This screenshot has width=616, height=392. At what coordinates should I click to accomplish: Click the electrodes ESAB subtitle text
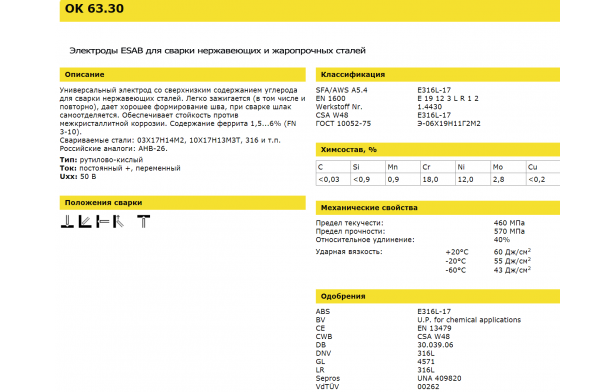(218, 51)
